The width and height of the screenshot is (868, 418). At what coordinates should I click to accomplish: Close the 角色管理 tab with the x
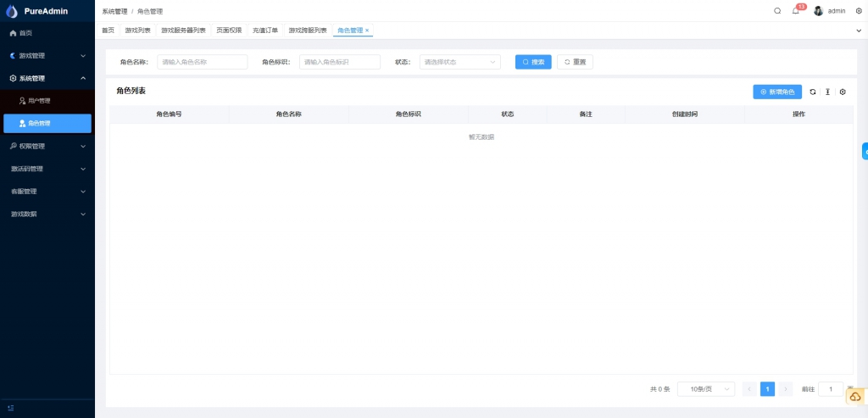(x=367, y=31)
